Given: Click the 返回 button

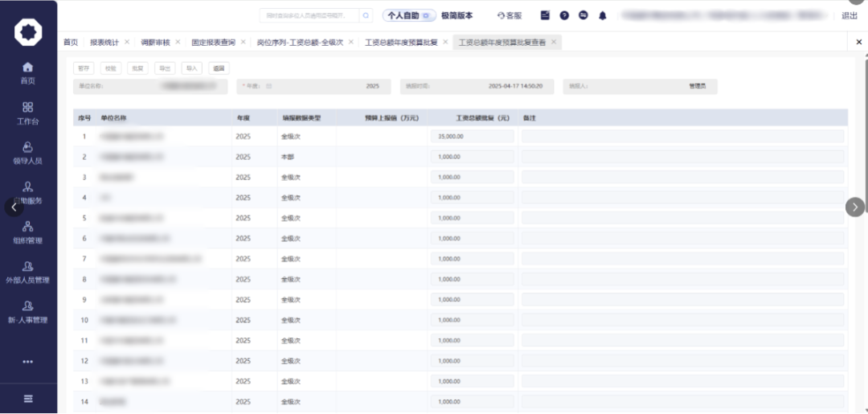Looking at the screenshot, I should pyautogui.click(x=219, y=68).
